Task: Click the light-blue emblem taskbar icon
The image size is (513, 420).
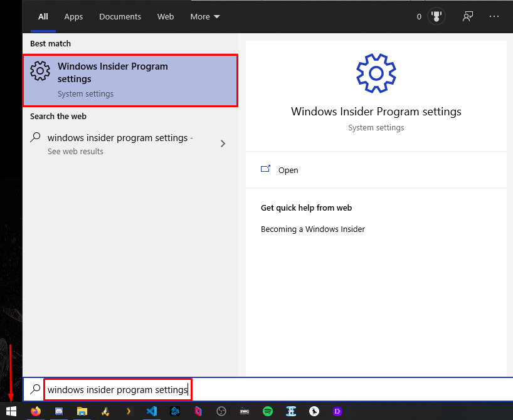Action: click(x=291, y=411)
